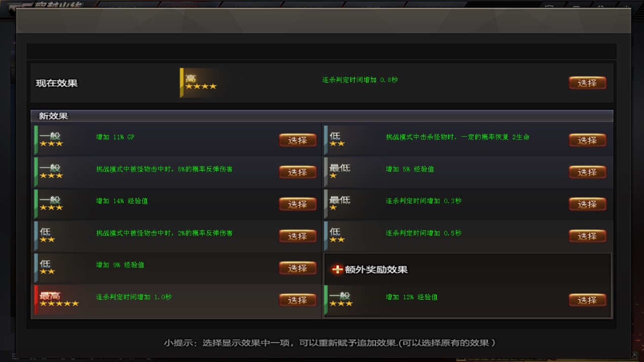The width and height of the screenshot is (644, 362).
Task: Select the 增加 9% 经验值 effect
Action: click(x=297, y=268)
